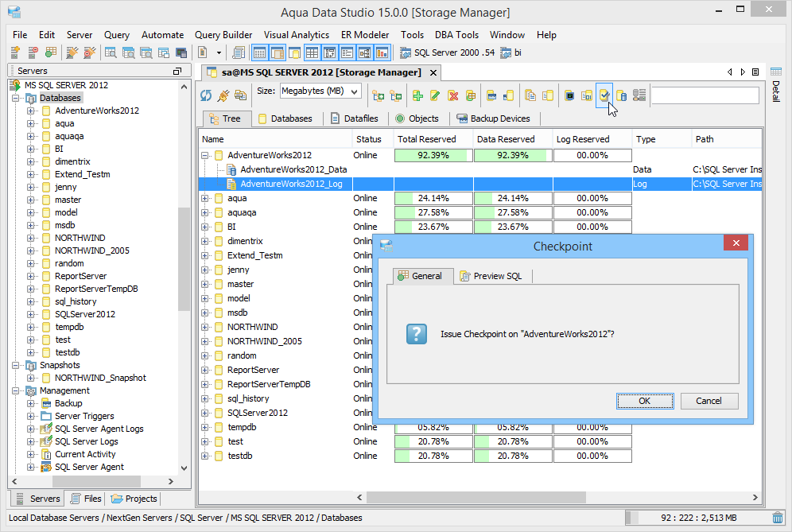
Task: Open the Projects tab at bottom
Action: point(134,499)
